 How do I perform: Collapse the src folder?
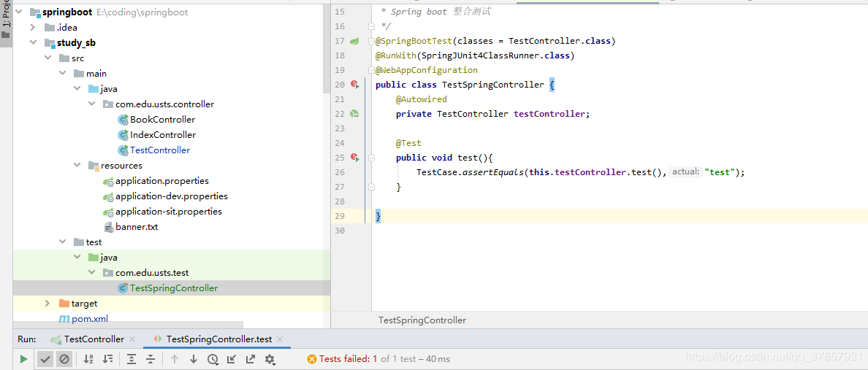[x=47, y=58]
